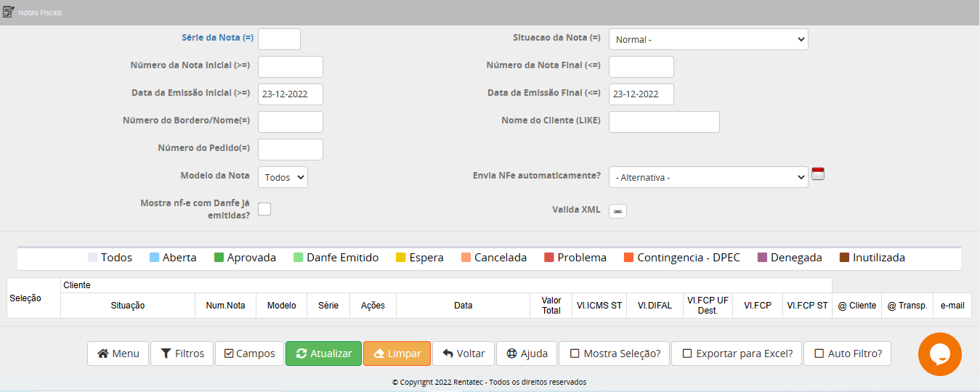The image size is (980, 392).
Task: Click the Voltar button
Action: pos(463,354)
